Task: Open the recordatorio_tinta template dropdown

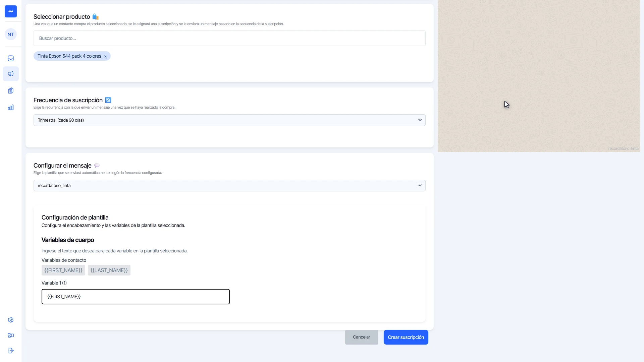Action: pos(229,185)
